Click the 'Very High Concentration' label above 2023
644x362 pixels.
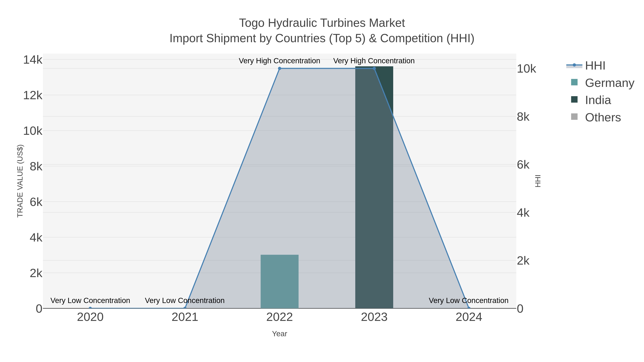(x=374, y=61)
